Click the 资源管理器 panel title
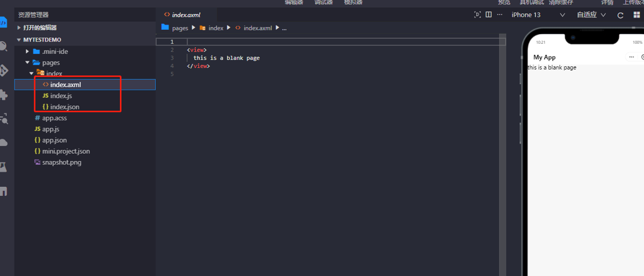 pos(33,15)
